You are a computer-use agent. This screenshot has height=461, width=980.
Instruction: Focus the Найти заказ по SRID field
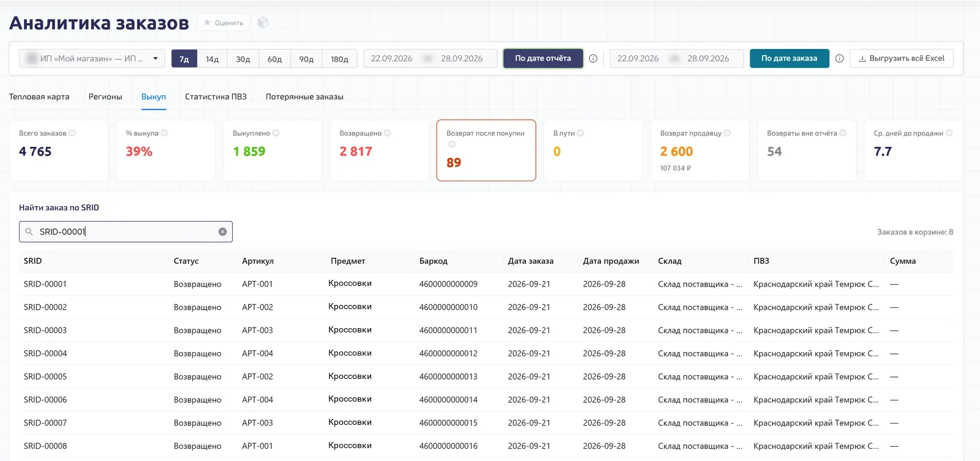pyautogui.click(x=126, y=231)
